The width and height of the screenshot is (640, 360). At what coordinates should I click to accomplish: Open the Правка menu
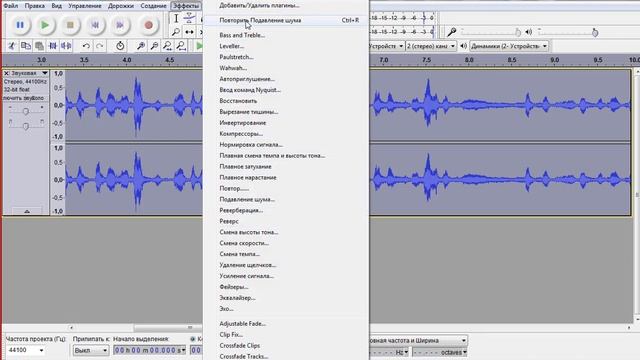[x=34, y=6]
